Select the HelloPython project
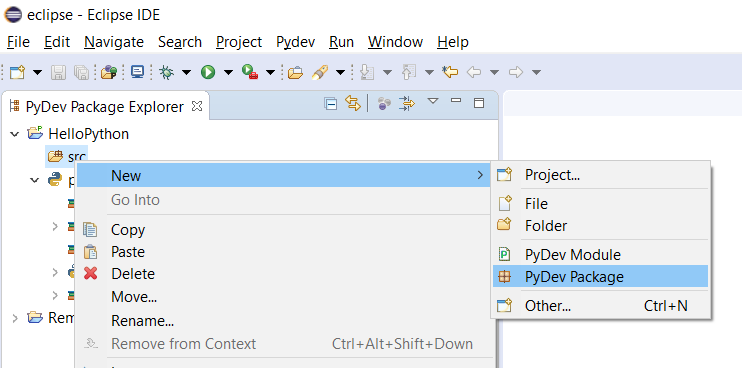Viewport: 742px width, 368px height. click(x=88, y=134)
